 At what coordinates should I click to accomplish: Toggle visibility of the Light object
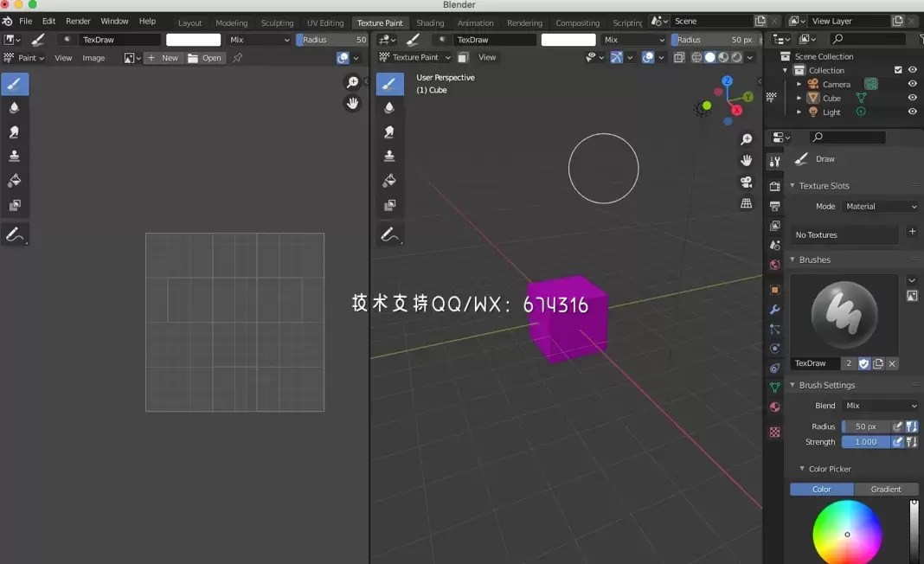click(x=911, y=112)
